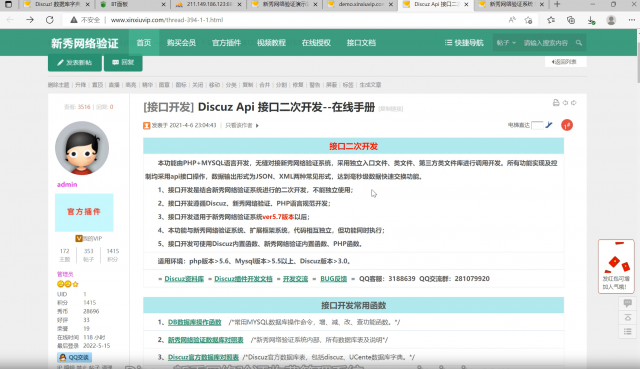Click the 官方插件 badge under the avatar

[x=84, y=212]
